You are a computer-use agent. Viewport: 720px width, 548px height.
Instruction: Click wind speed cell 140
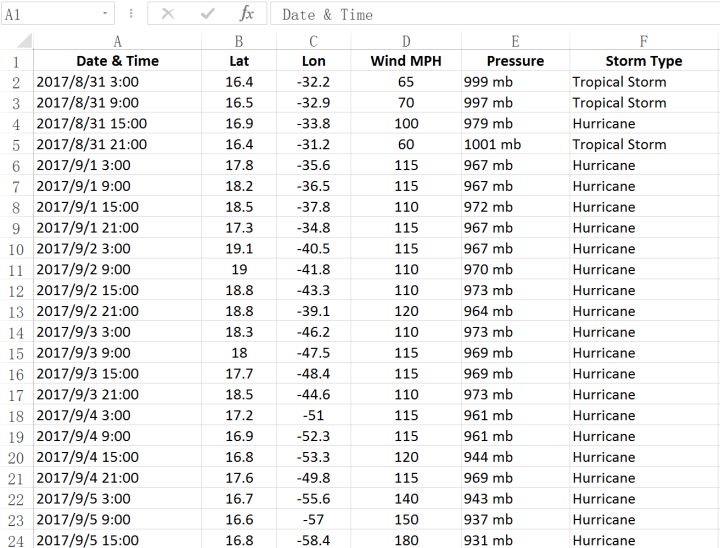(406, 498)
